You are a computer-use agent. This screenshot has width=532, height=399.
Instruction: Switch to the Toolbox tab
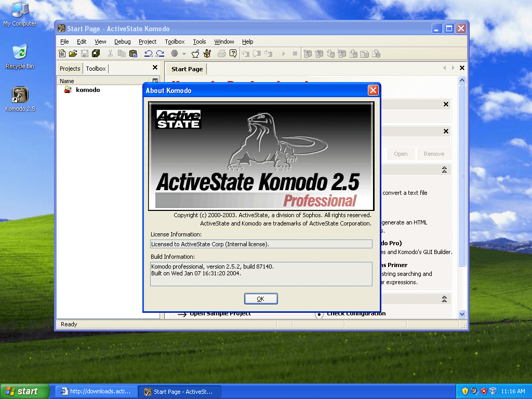(96, 69)
